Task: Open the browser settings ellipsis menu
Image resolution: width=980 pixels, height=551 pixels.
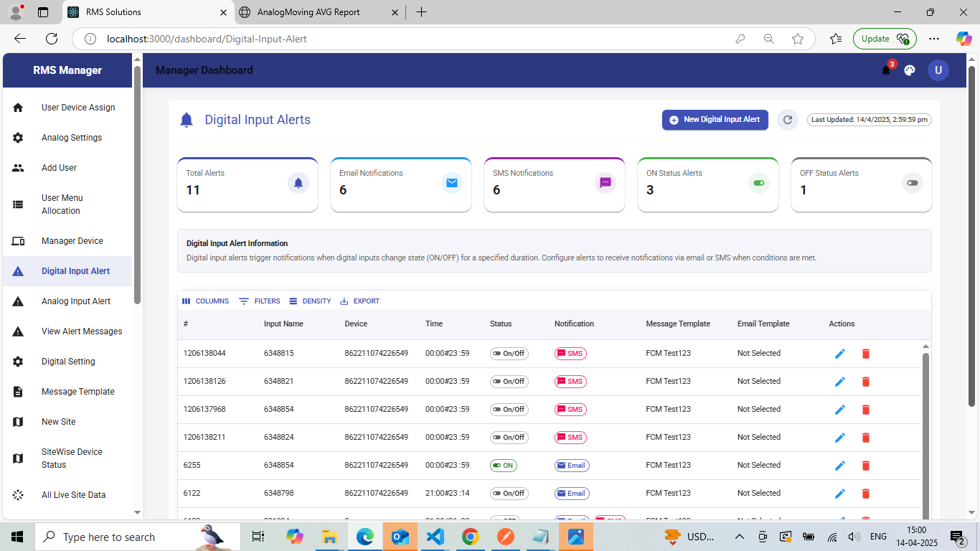Action: 933,39
